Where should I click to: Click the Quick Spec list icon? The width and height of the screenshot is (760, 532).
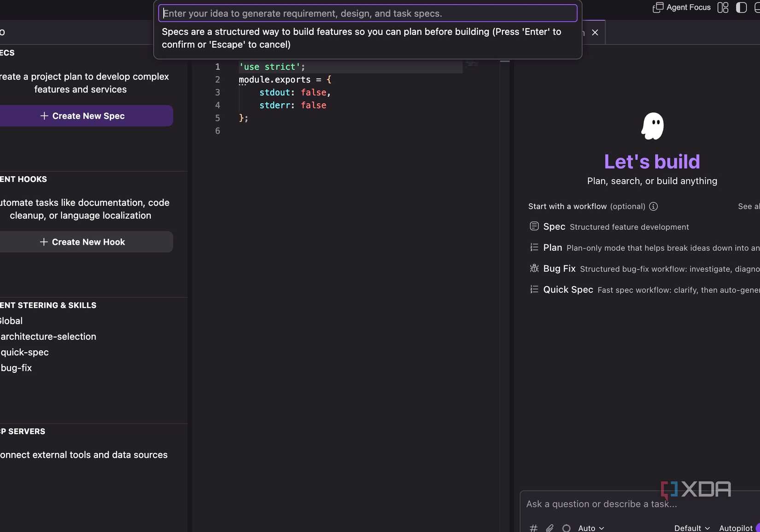point(534,289)
